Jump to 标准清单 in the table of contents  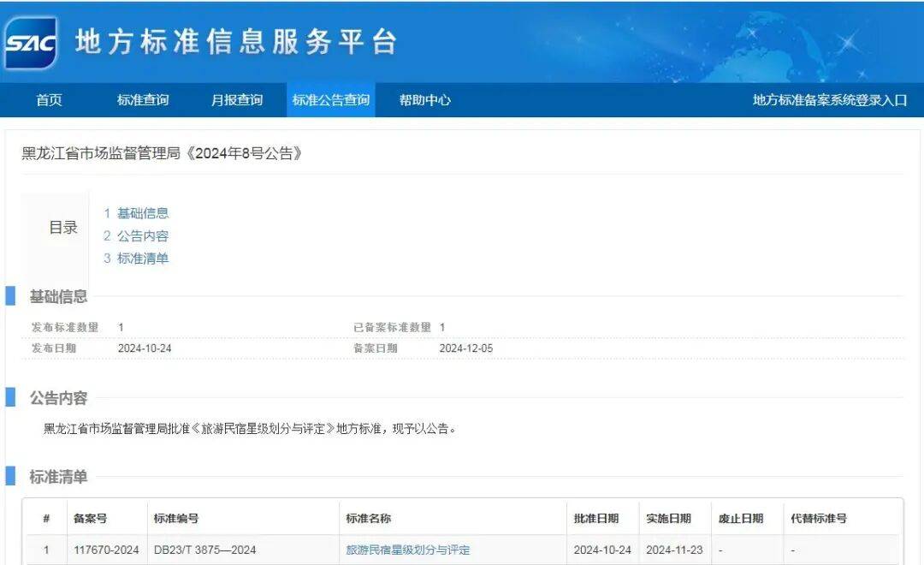coord(142,259)
